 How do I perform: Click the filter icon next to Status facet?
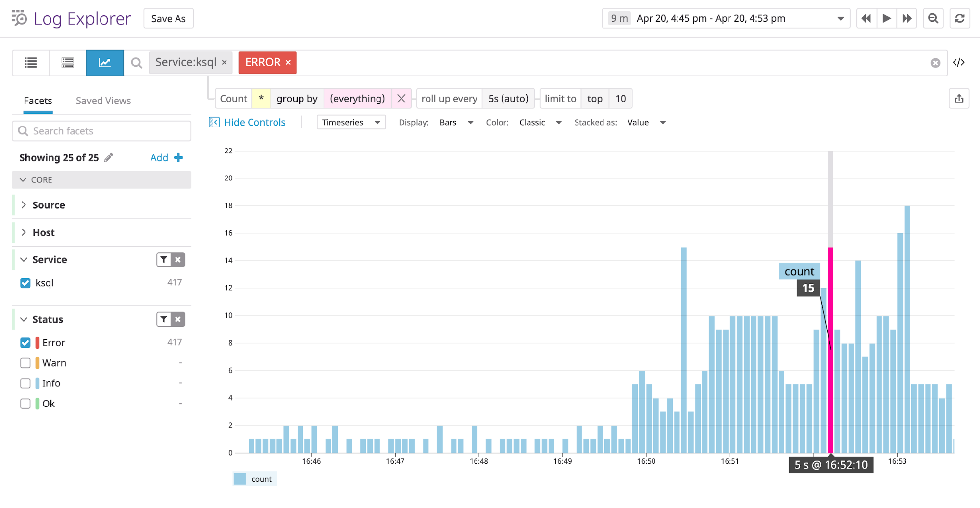(x=164, y=319)
